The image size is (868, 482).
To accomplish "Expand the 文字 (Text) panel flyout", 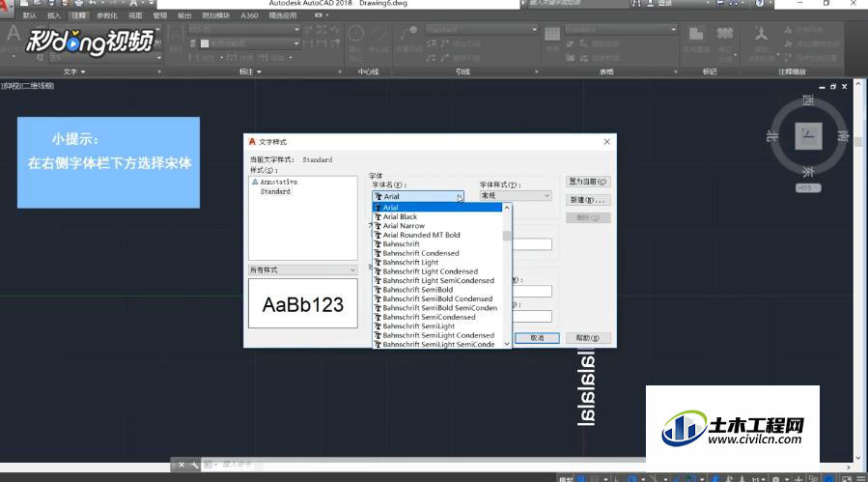I will coord(74,71).
